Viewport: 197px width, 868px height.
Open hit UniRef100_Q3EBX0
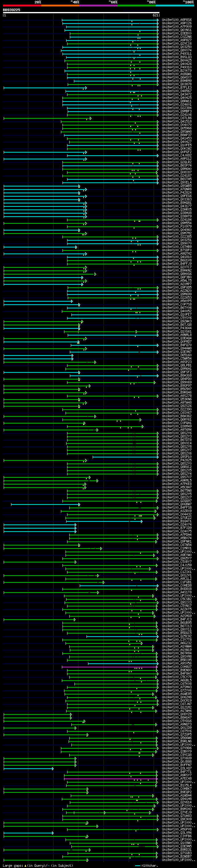(x=177, y=33)
